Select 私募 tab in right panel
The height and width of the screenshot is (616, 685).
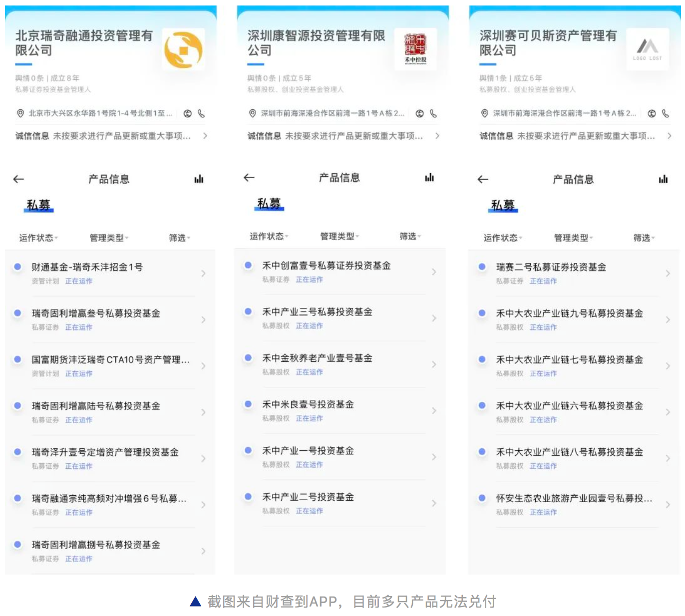point(503,205)
